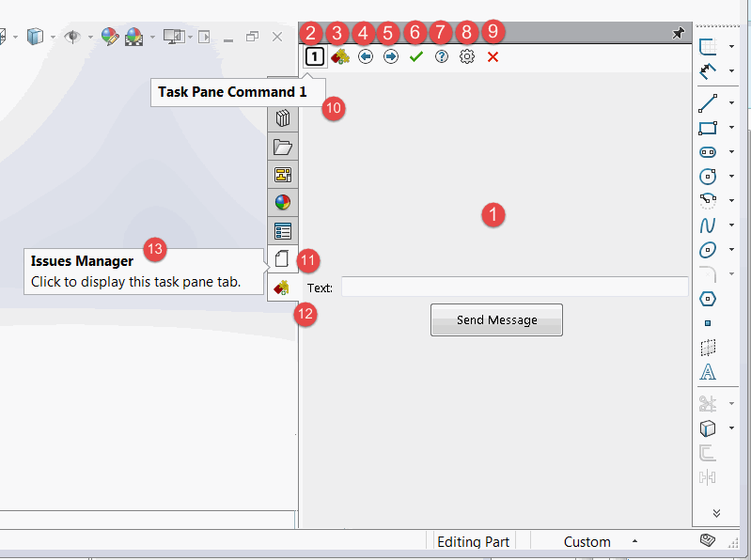Toggle Hide/Show Items eye icon
The width and height of the screenshot is (751, 560).
[x=72, y=37]
